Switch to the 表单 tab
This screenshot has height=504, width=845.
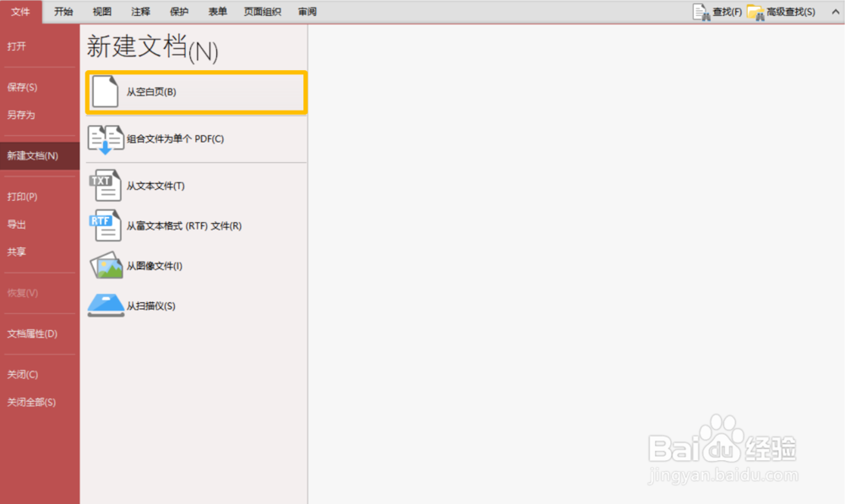(x=218, y=11)
